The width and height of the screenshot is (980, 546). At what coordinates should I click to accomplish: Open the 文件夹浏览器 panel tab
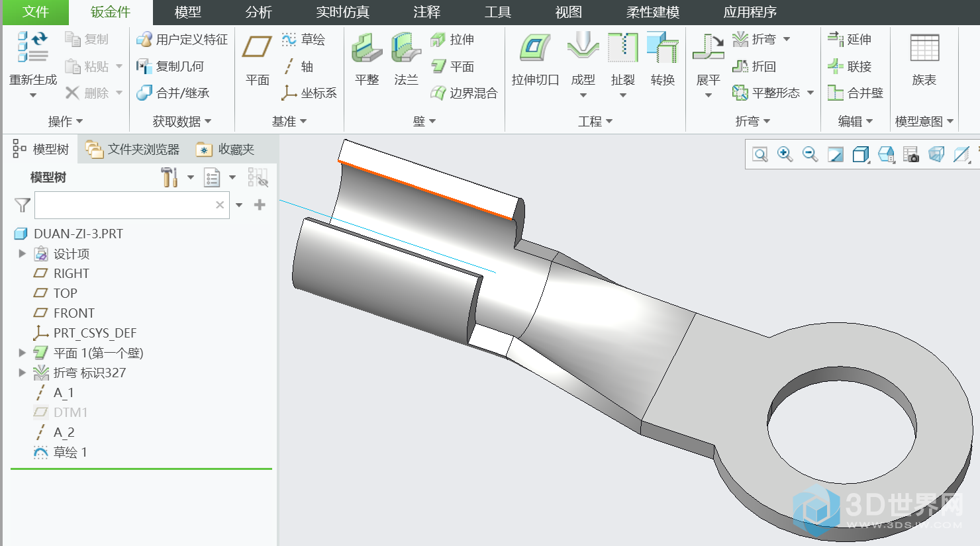[132, 150]
